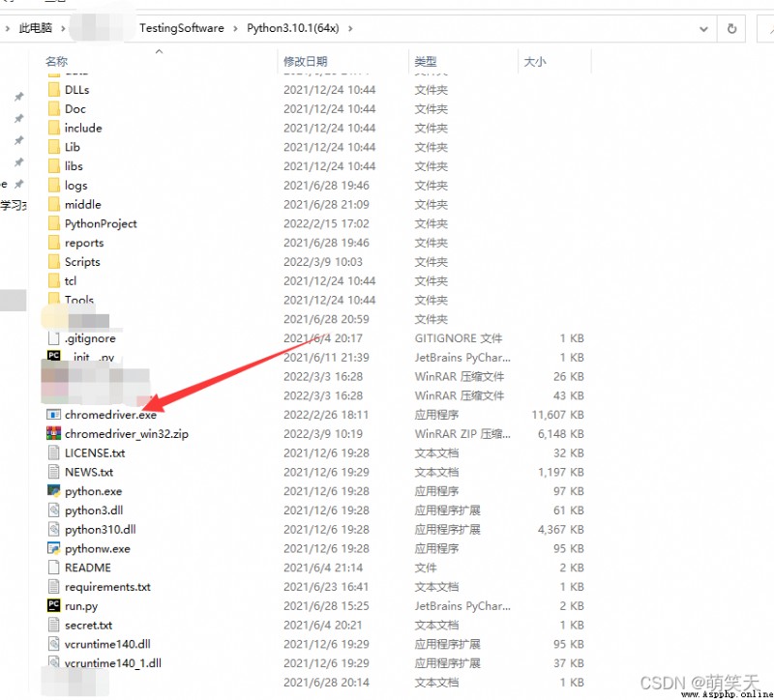Select the python310.dll file name

[101, 530]
